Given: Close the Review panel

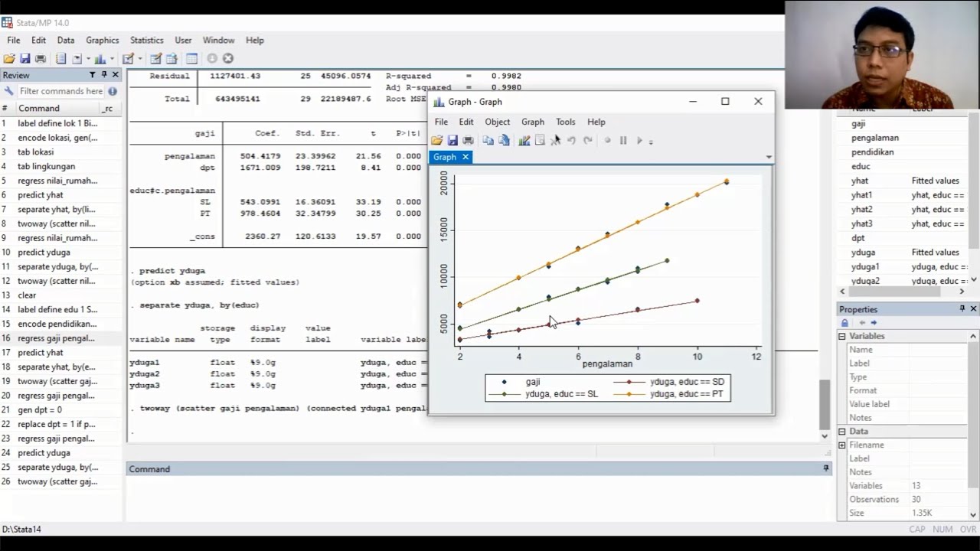Looking at the screenshot, I should coord(116,75).
